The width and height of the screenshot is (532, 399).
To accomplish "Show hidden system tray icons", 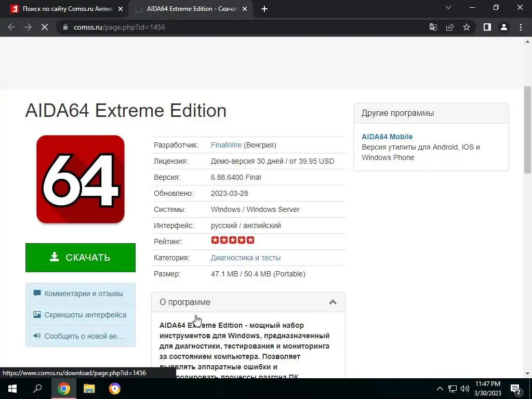I will pyautogui.click(x=440, y=389).
